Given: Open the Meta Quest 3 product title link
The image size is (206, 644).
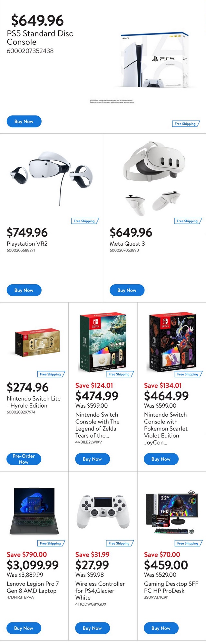Looking at the screenshot, I should tap(127, 244).
